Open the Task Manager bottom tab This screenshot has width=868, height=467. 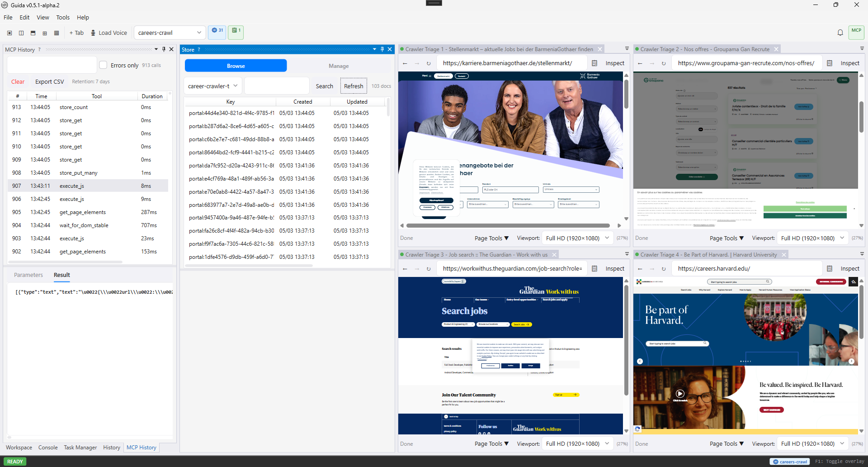tap(80, 448)
